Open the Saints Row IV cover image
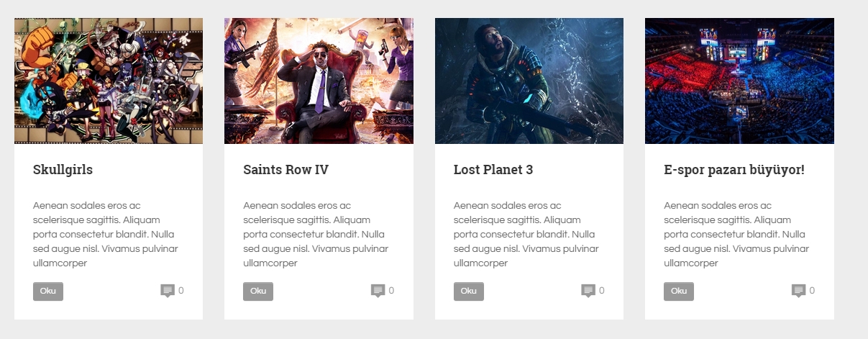Viewport: 868px width, 339px height. (x=319, y=81)
